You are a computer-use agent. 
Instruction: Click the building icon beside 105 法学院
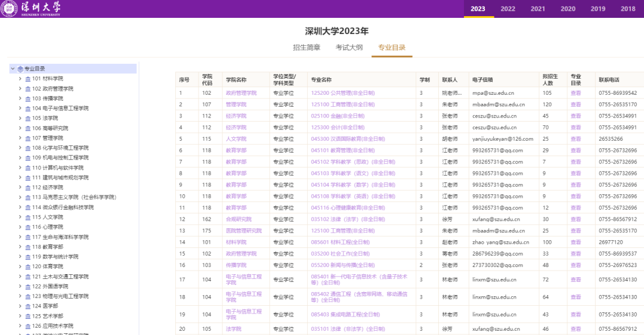pyautogui.click(x=28, y=118)
